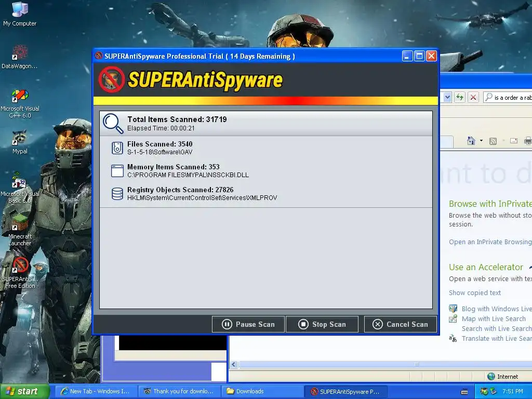Click the SUPERAntiSpyware window title bar text
The image size is (532, 399).
[199, 56]
